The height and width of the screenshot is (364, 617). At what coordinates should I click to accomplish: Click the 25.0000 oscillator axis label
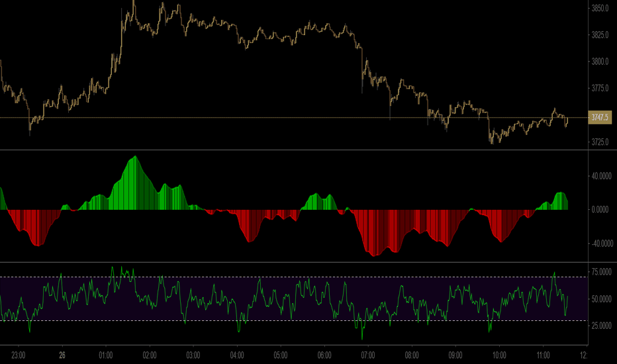click(x=602, y=326)
